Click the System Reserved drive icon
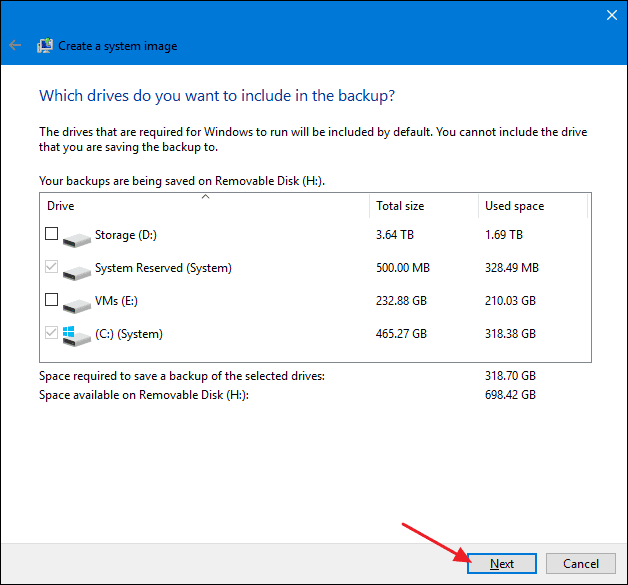Screen dimensions: 628x585 tap(76, 273)
